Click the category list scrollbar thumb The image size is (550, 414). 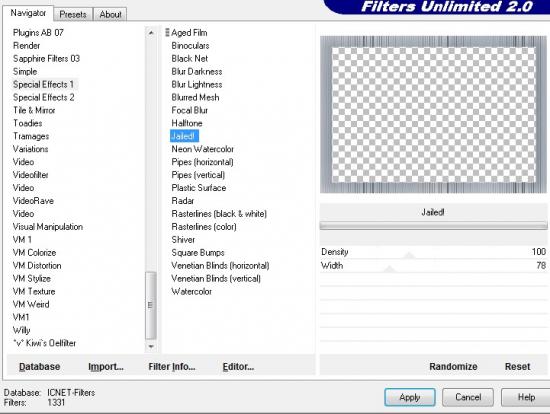[151, 305]
